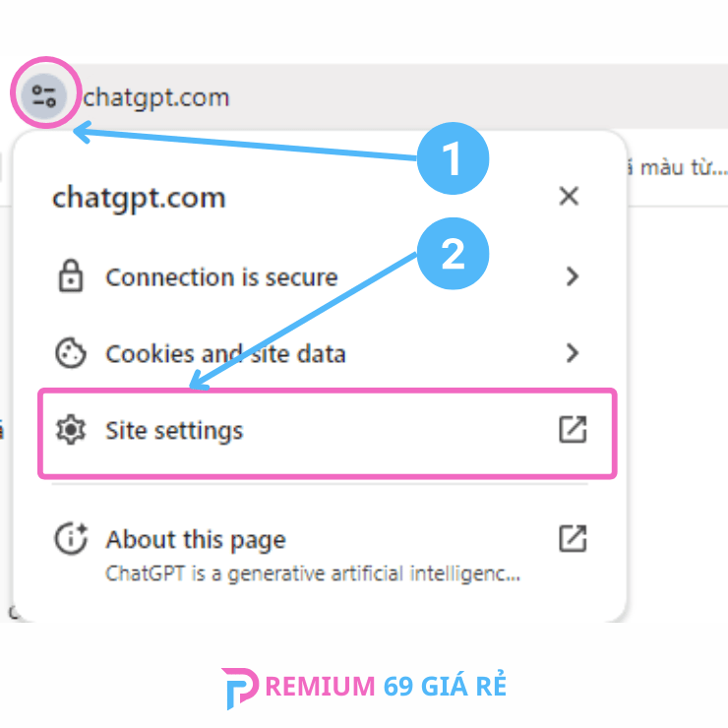The image size is (728, 728).
Task: Click the Premium 69 P logo
Action: coord(240,688)
